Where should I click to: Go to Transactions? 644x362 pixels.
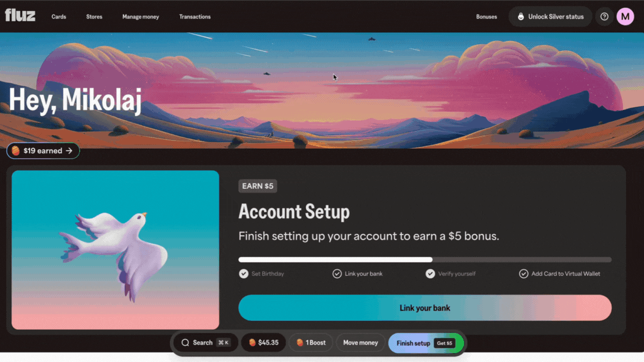pyautogui.click(x=195, y=17)
